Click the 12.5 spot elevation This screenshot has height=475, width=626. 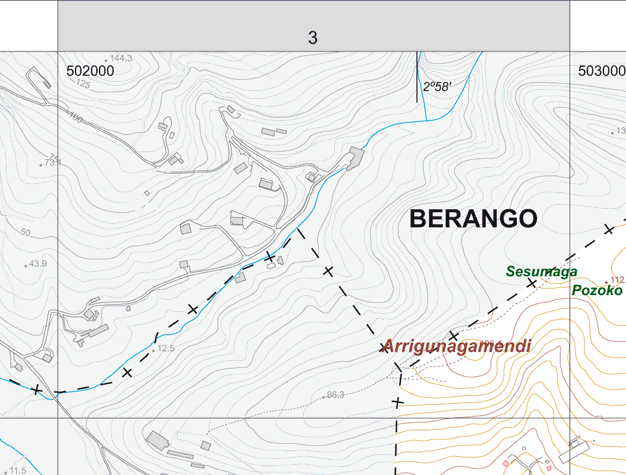(x=166, y=348)
